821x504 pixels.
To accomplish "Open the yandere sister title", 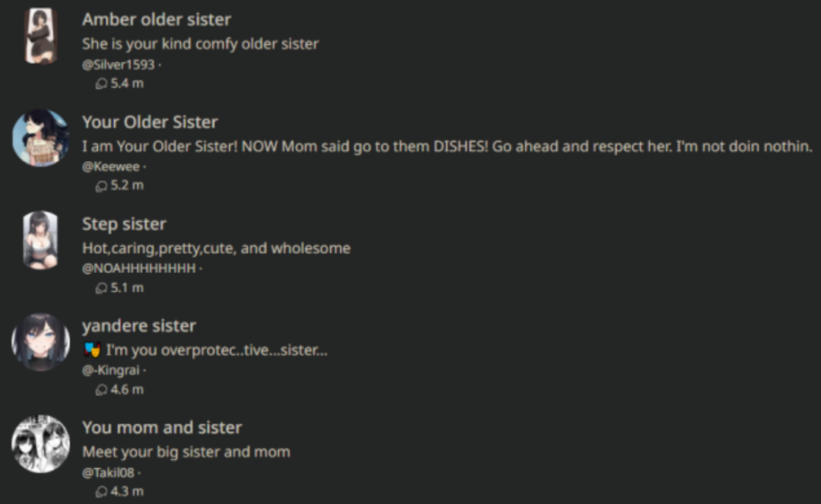I will point(138,326).
